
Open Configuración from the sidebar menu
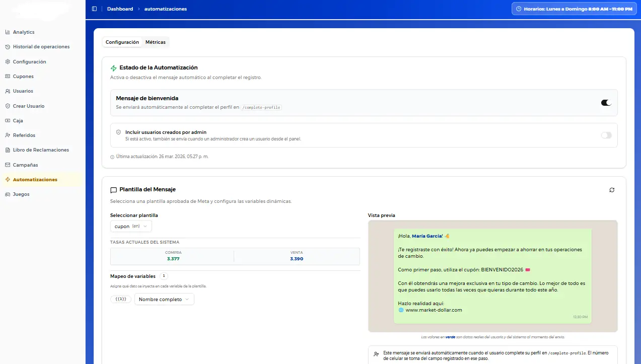tap(42, 62)
